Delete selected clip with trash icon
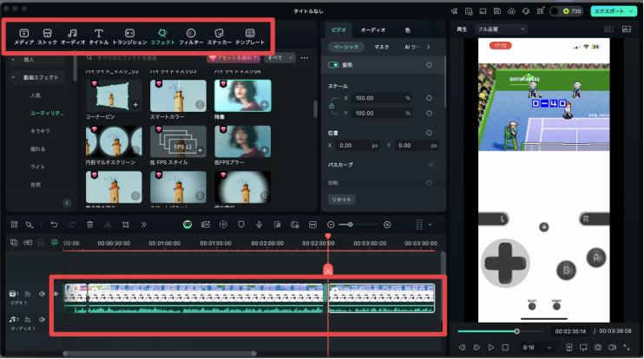The width and height of the screenshot is (644, 359). pyautogui.click(x=89, y=225)
